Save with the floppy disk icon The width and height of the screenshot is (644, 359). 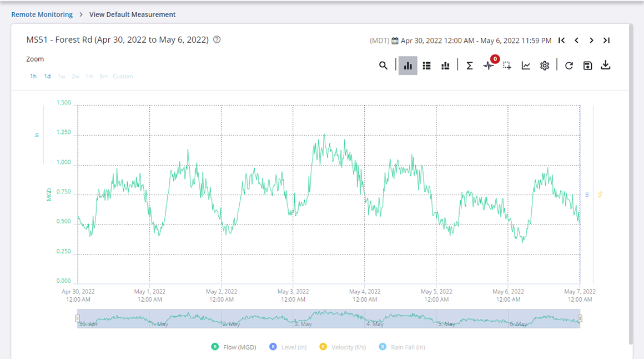click(587, 66)
